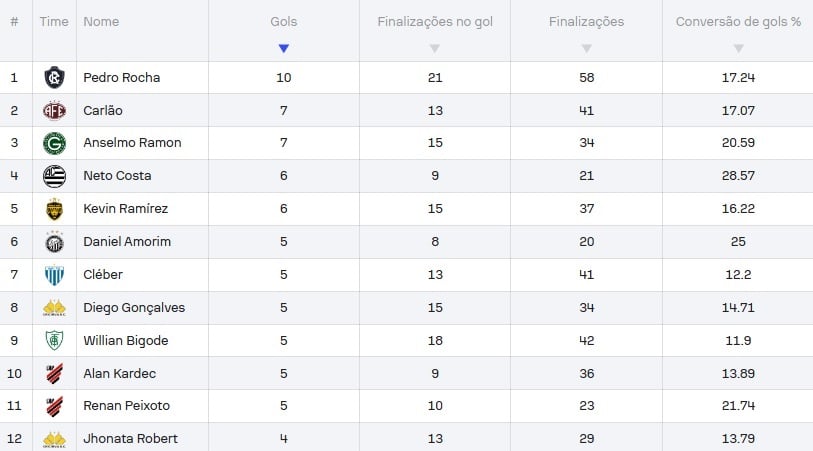
Task: Click Cléber's blue striped team crest
Action: coord(54,275)
